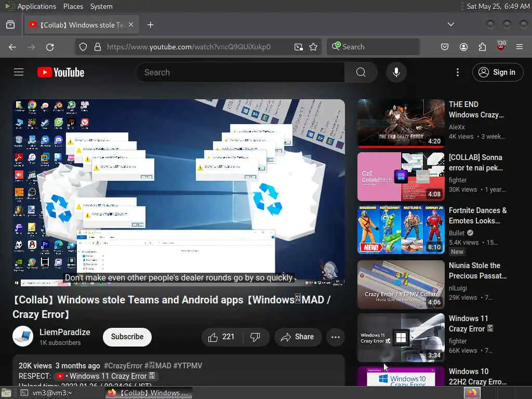Open the System menu
The height and width of the screenshot is (399, 532).
pos(101,6)
